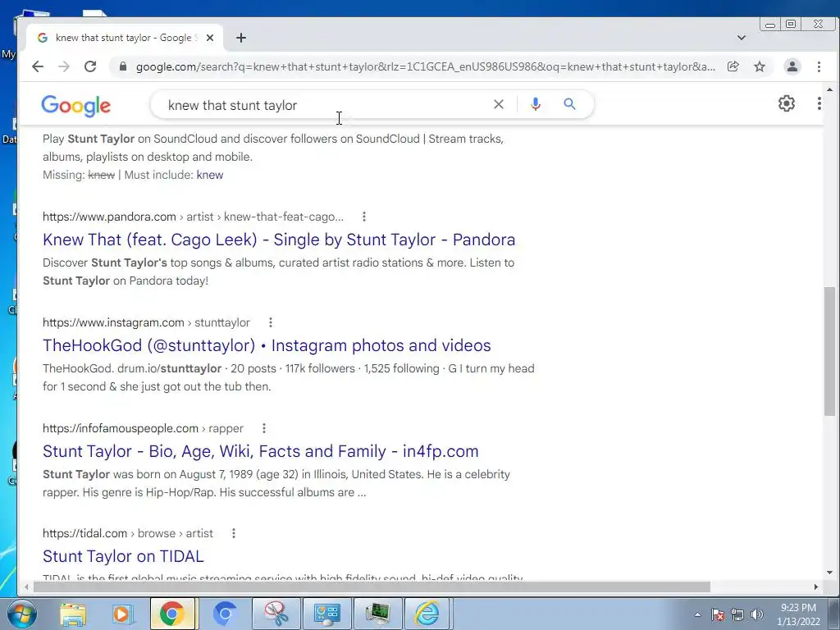Click the network tray icon
Viewport: 840px width, 630px height.
737,614
